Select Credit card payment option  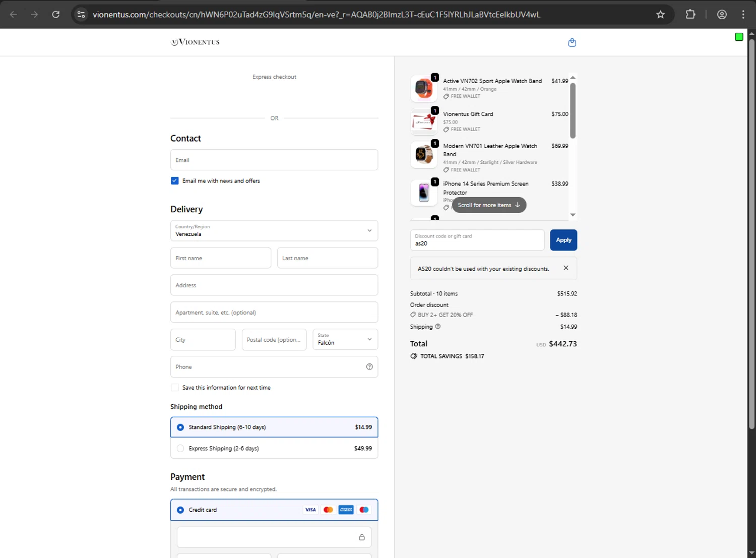(274, 510)
